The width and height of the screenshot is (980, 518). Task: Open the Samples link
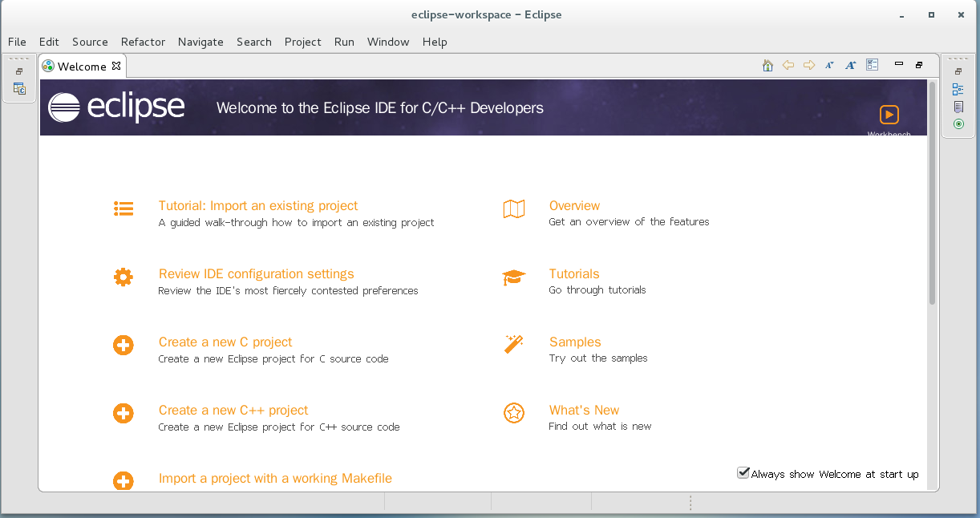tap(575, 342)
